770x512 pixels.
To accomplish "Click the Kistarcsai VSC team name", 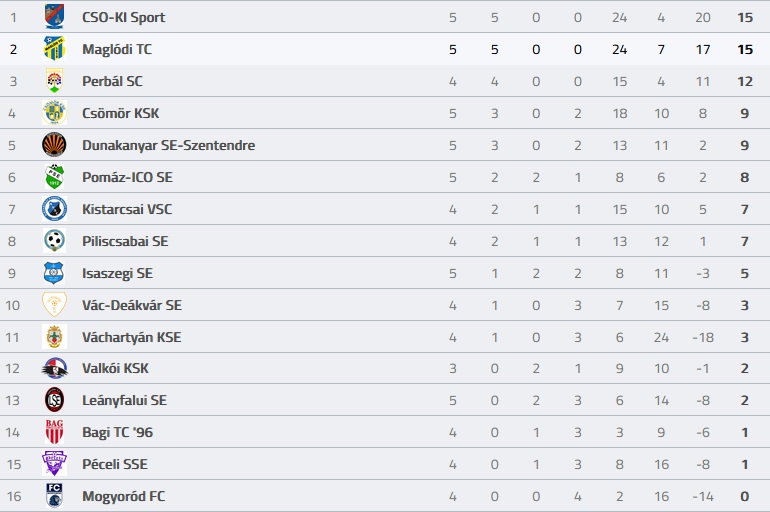I will (x=127, y=209).
